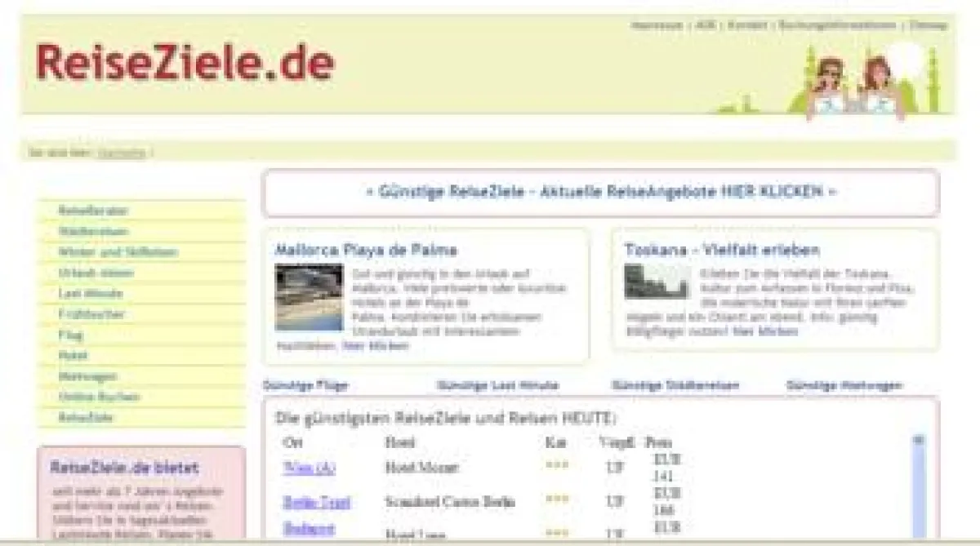Click 'hier klicken' in the Mallorca box
980x546 pixels.
point(376,346)
